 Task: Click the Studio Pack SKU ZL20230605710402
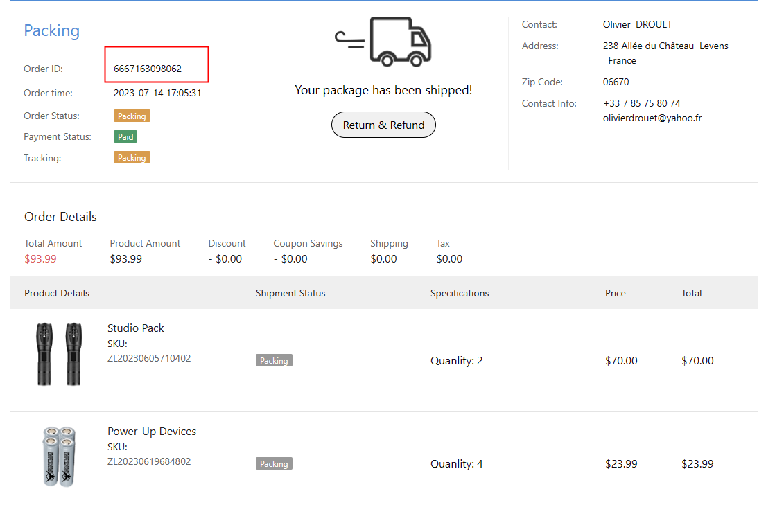[149, 358]
